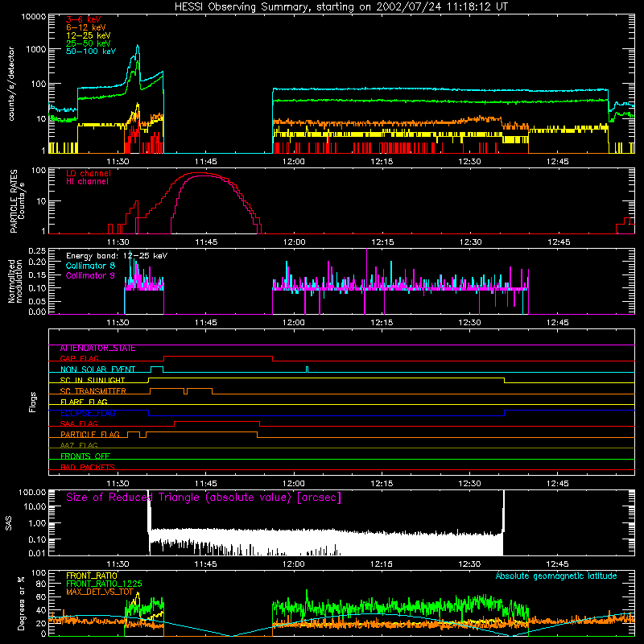Viewport: 644px width, 644px height.
Task: Click the MAX_DET_VS_TOT legend label
Action: (100, 592)
